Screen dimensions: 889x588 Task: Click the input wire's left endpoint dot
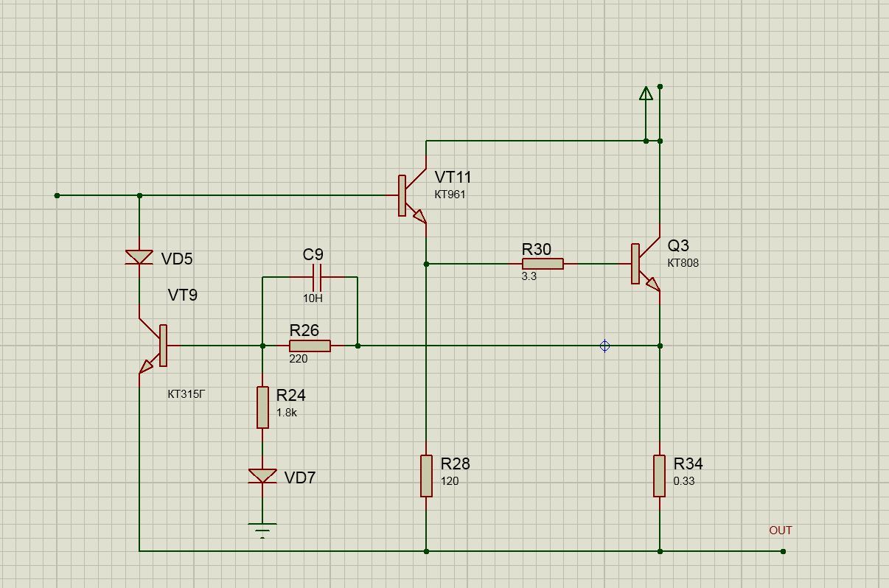coord(57,195)
